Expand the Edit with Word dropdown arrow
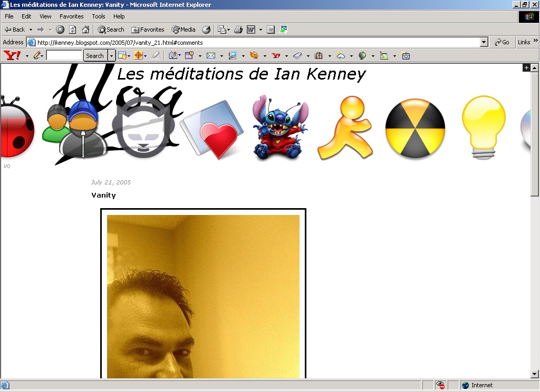The height and width of the screenshot is (392, 540). [261, 30]
